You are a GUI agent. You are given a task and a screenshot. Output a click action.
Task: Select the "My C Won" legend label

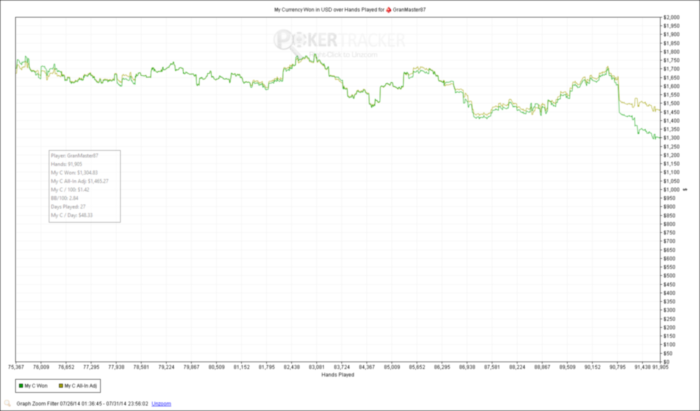[x=36, y=386]
